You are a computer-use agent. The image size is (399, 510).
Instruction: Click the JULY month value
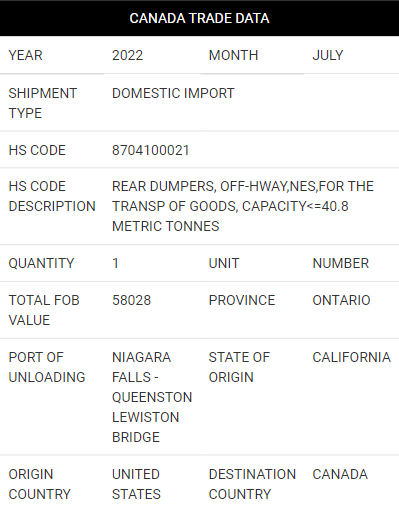point(328,55)
